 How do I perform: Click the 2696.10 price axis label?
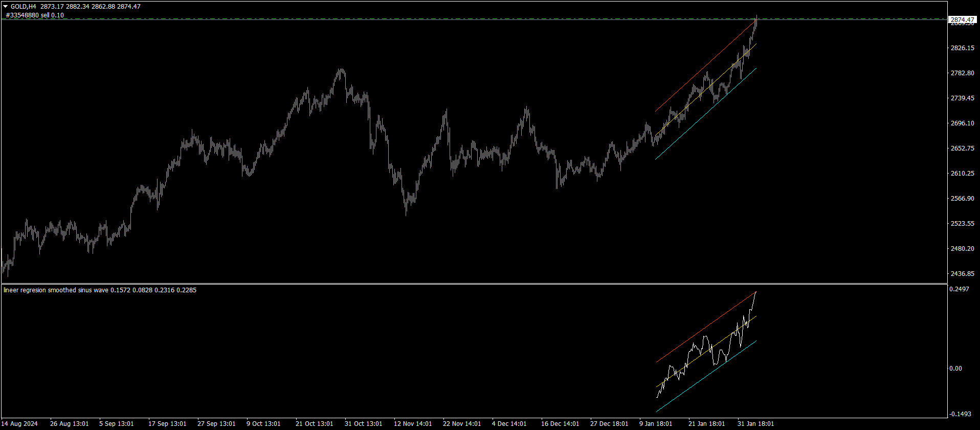pyautogui.click(x=962, y=123)
